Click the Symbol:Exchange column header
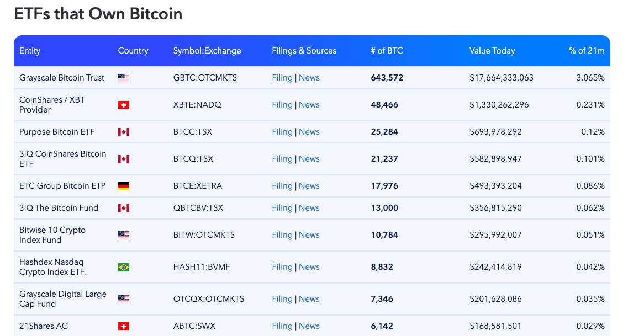The image size is (644, 336). click(207, 51)
